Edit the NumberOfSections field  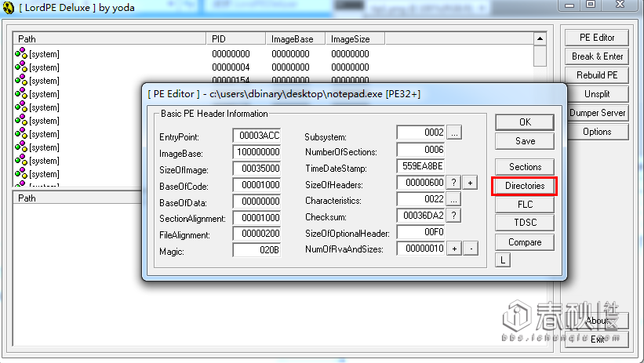421,150
